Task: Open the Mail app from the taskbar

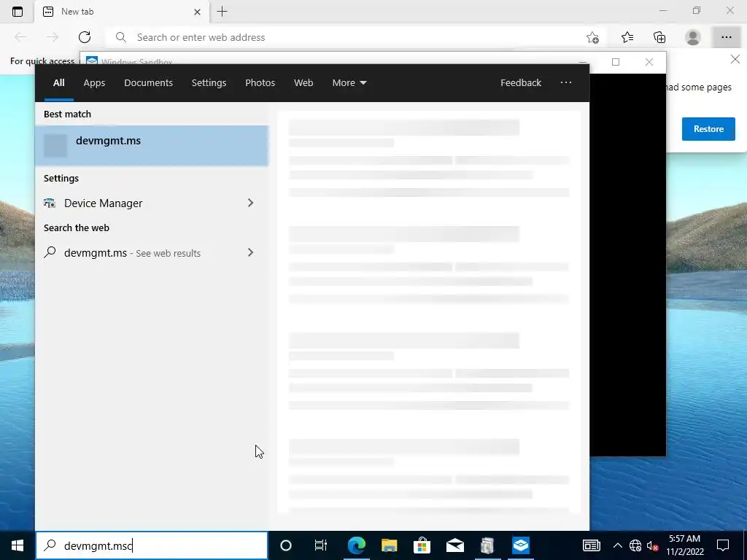Action: click(x=455, y=545)
